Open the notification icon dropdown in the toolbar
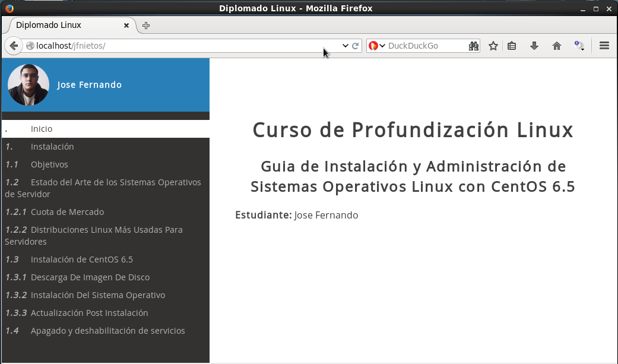 click(x=579, y=46)
